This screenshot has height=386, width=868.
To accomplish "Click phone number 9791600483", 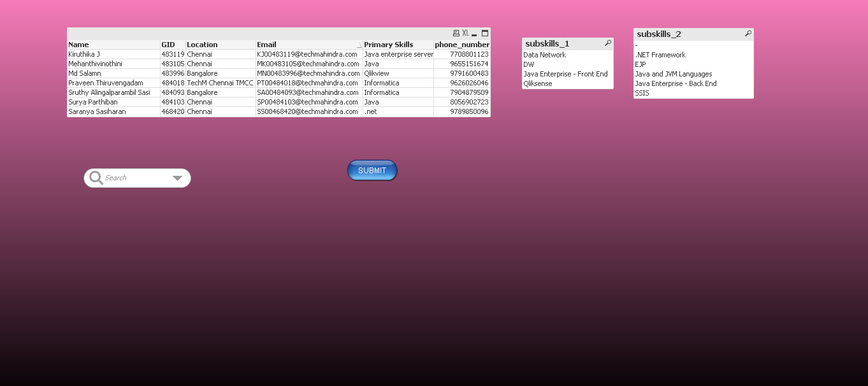I will click(462, 73).
